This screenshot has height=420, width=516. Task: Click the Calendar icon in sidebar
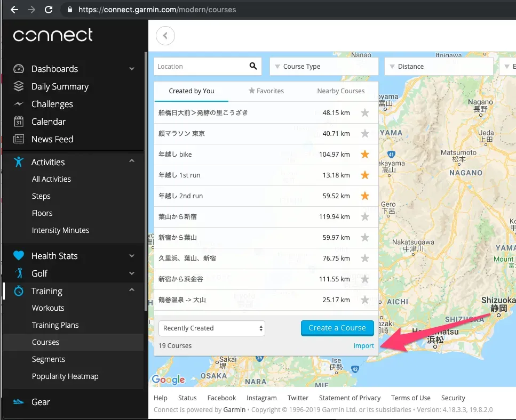coord(18,122)
